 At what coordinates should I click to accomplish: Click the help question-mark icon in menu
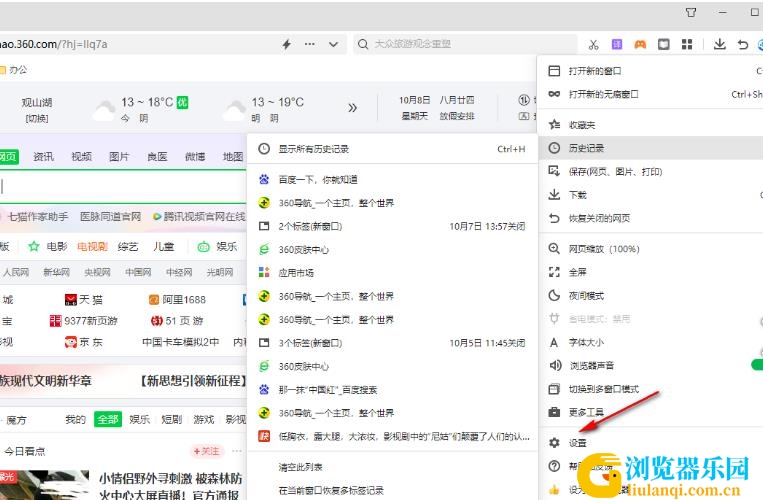[x=554, y=466]
